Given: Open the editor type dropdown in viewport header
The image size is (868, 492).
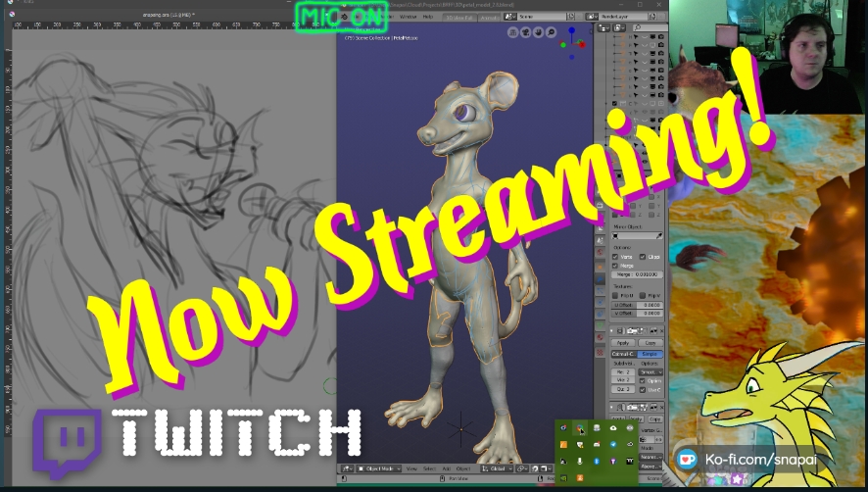Looking at the screenshot, I should [347, 468].
